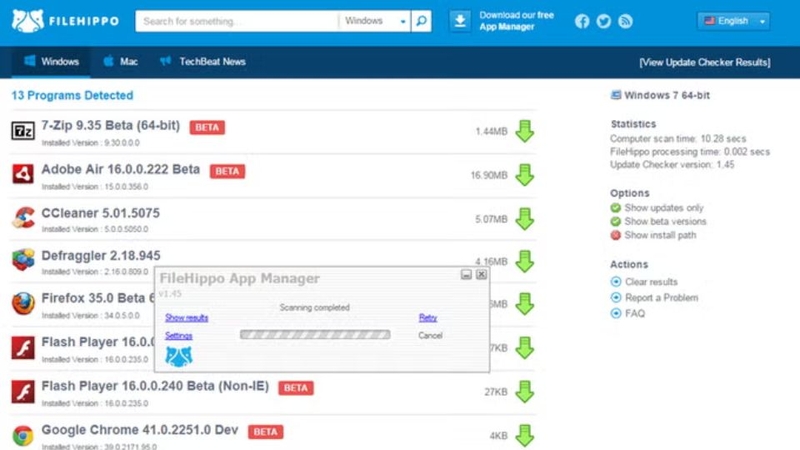This screenshot has width=800, height=450.
Task: Open Google Chrome 41.0.2251.0 Dev title
Action: pos(140,430)
